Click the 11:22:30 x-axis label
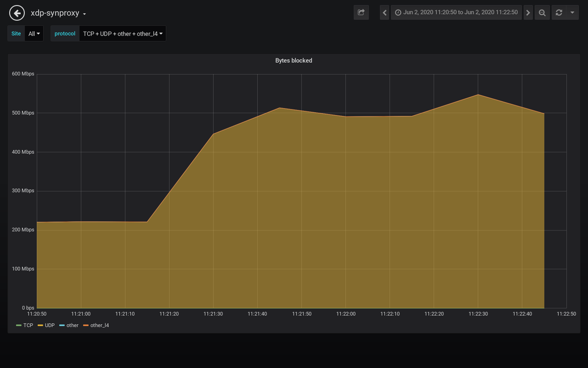This screenshot has width=588, height=368. click(478, 314)
